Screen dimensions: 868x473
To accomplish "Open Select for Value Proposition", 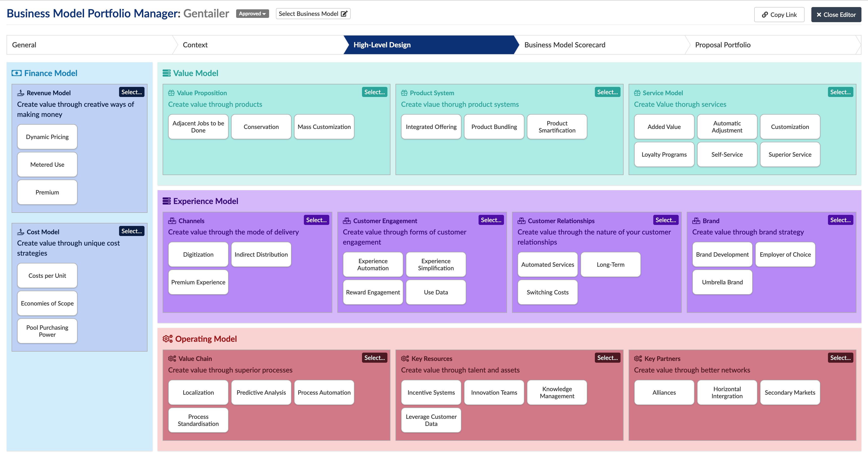I will click(374, 92).
